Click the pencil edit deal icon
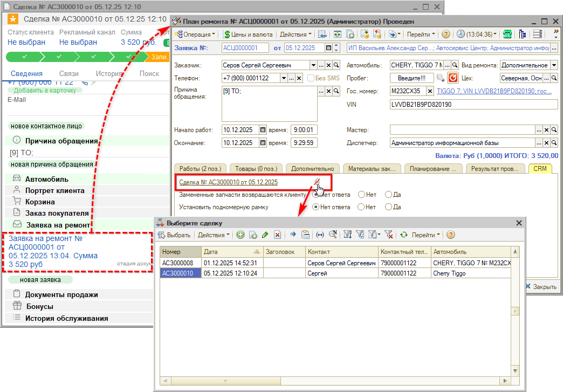This screenshot has width=563, height=392. click(x=265, y=235)
